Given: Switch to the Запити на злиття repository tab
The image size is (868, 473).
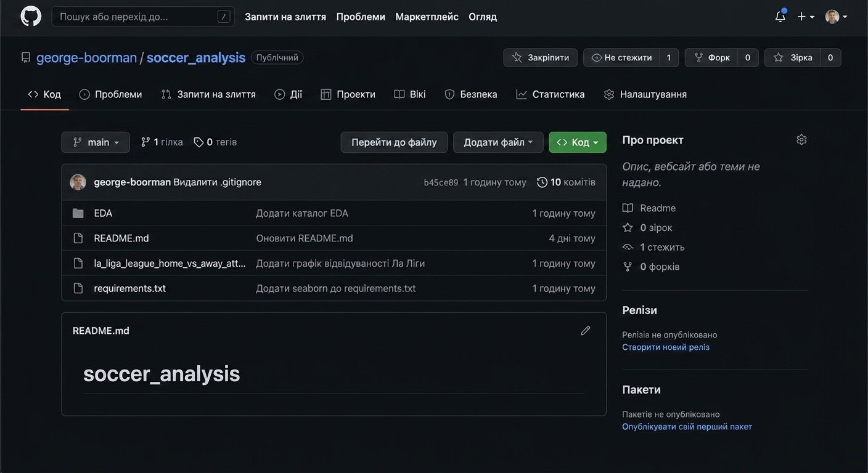Looking at the screenshot, I should click(208, 94).
